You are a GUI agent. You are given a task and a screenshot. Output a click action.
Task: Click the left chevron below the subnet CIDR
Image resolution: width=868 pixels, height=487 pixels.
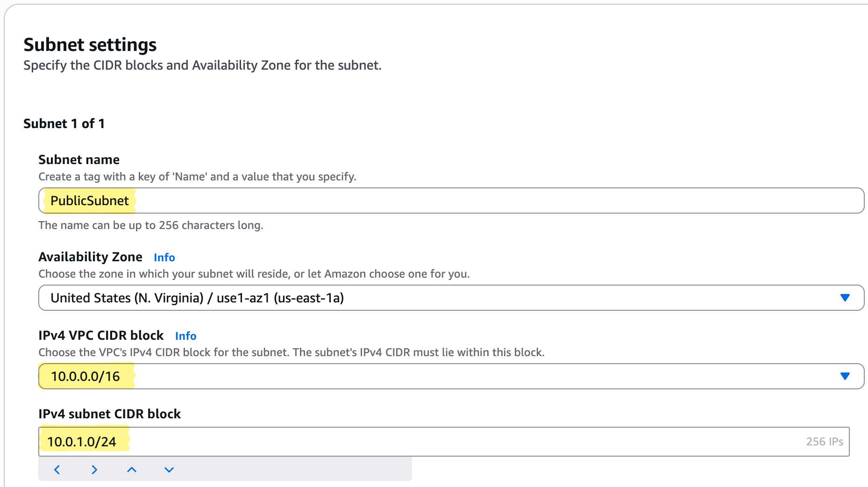tap(57, 470)
